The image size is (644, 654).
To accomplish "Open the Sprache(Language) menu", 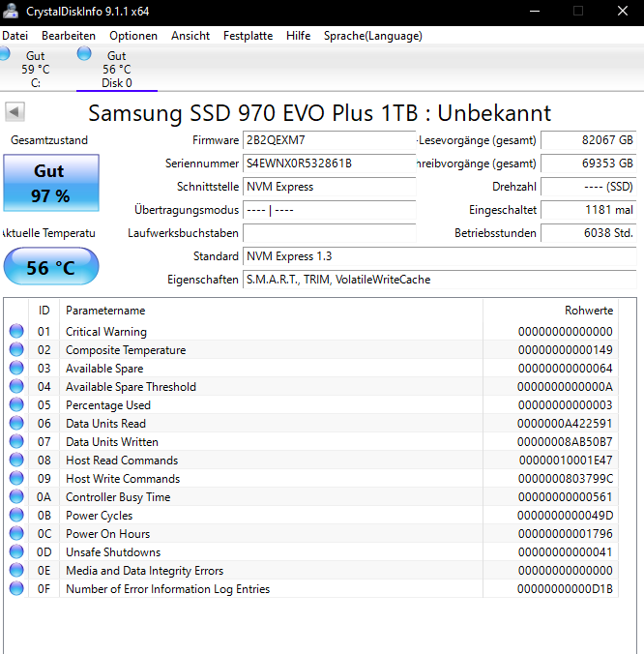I will (x=373, y=36).
